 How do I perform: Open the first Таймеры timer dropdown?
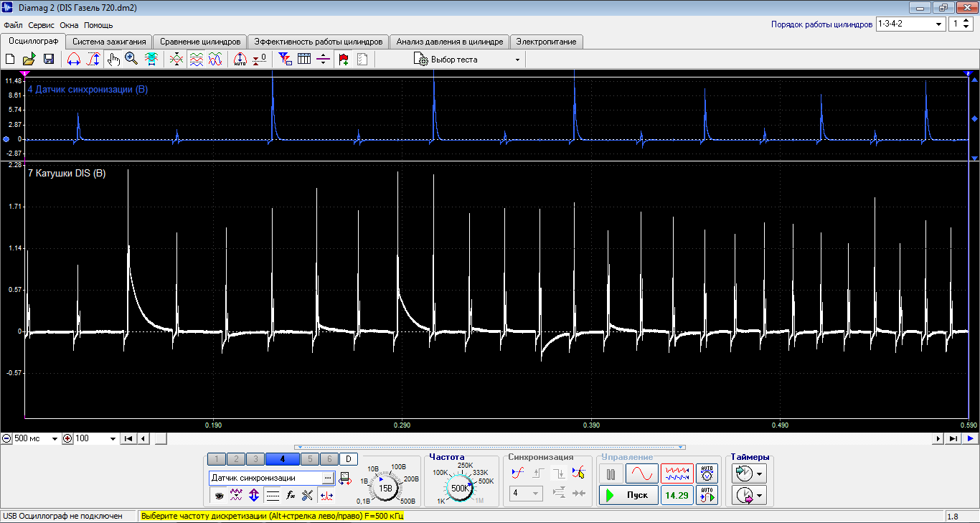click(749, 473)
